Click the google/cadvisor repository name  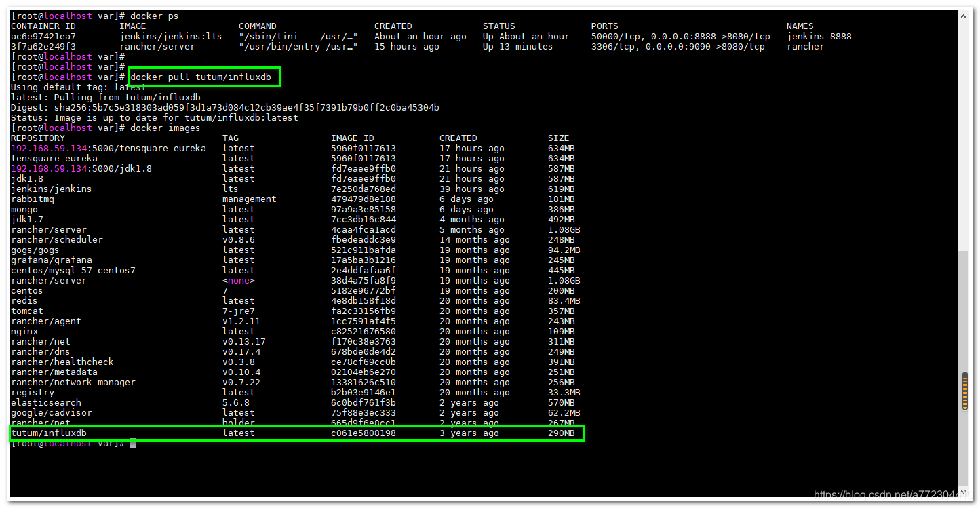pos(52,413)
